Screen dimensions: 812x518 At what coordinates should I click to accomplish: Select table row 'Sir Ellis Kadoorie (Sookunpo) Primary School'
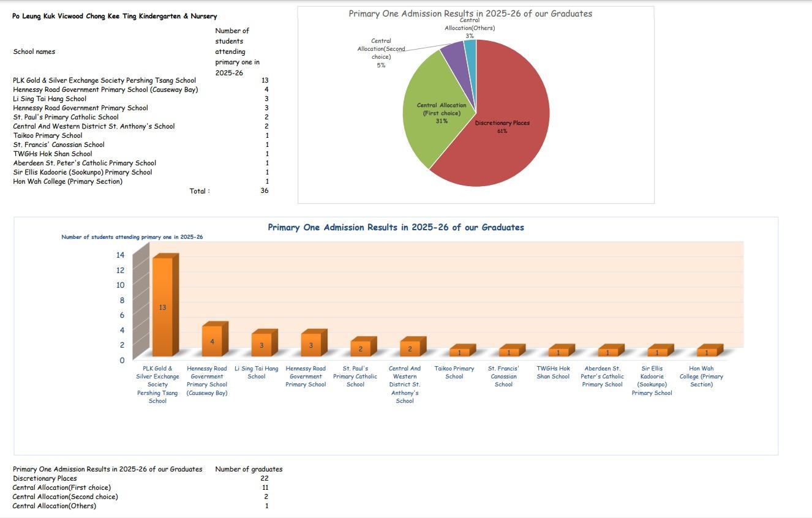141,172
